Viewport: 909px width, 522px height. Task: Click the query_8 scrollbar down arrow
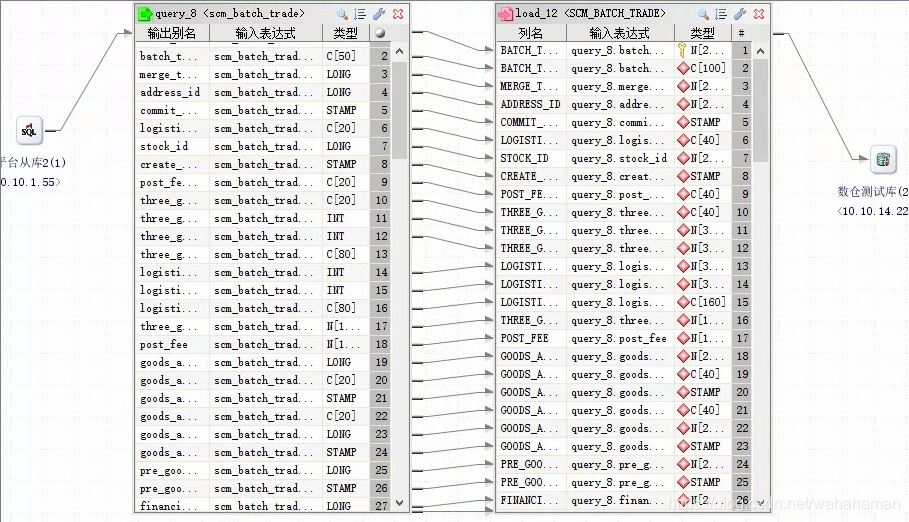[399, 503]
